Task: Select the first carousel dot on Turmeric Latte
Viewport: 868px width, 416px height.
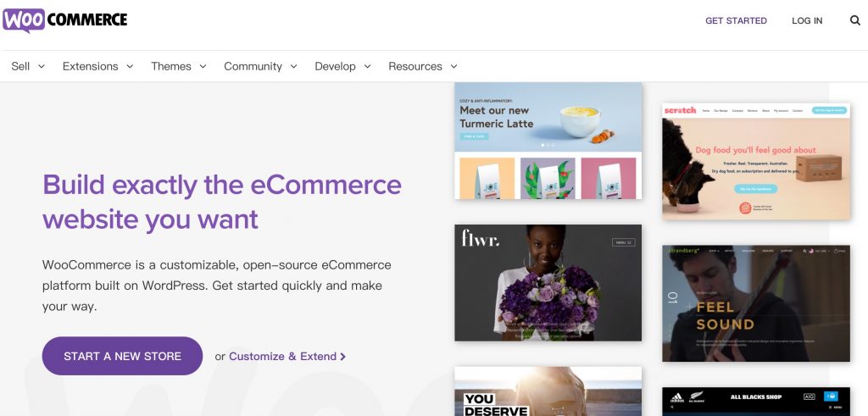Action: (542, 145)
